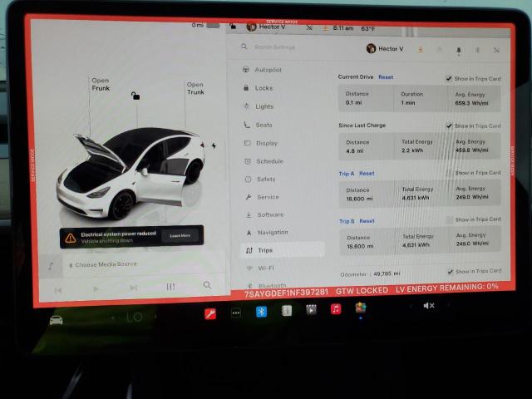Open the Safety settings menu
532x399 pixels.
click(x=260, y=180)
